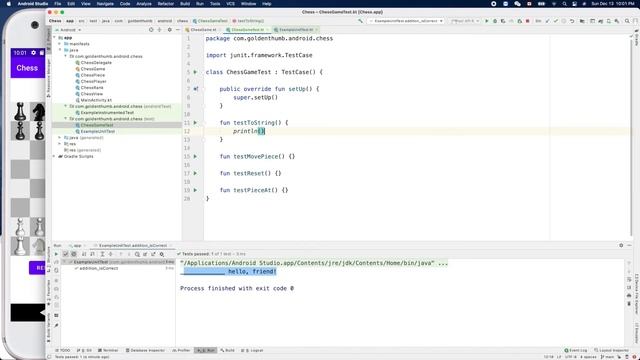Run testMovePiece gutter arrow
The image size is (640, 360).
click(x=195, y=156)
